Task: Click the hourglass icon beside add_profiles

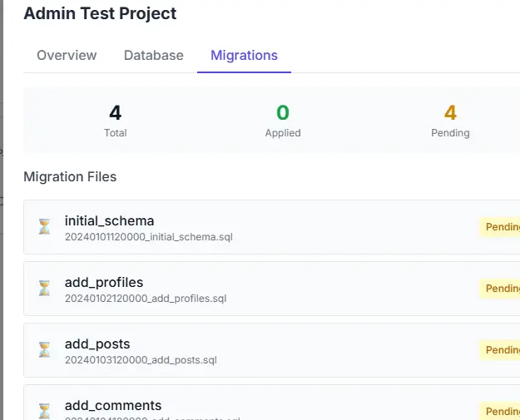Action: coord(44,288)
